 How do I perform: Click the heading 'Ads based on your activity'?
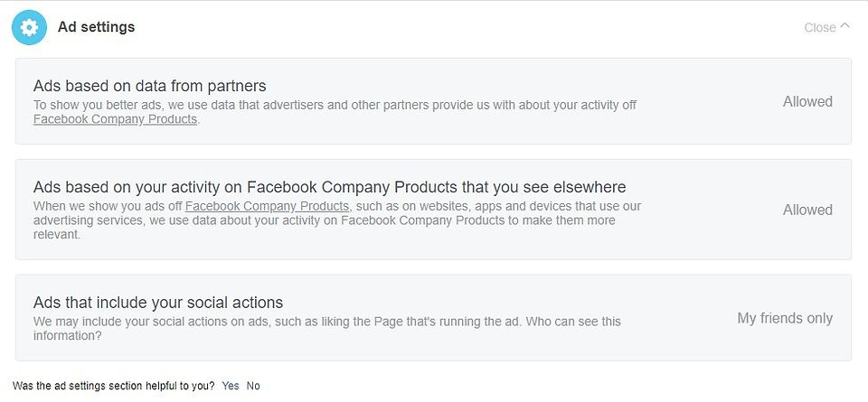[329, 187]
